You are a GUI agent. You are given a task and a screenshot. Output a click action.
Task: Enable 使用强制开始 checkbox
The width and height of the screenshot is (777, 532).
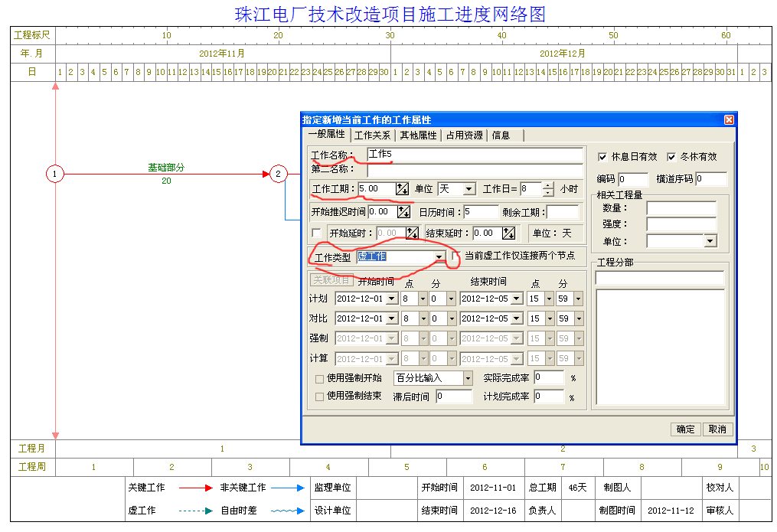(x=320, y=379)
